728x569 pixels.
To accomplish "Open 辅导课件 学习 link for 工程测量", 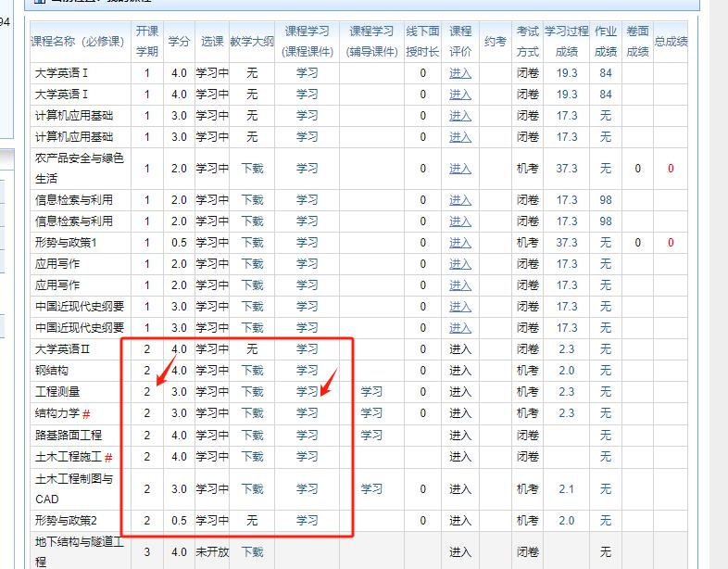I will tap(371, 392).
